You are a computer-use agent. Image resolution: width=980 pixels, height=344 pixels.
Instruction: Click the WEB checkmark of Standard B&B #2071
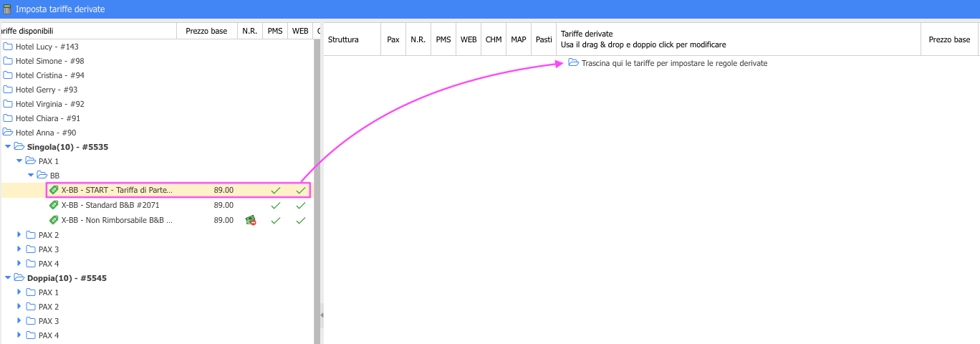click(x=300, y=206)
